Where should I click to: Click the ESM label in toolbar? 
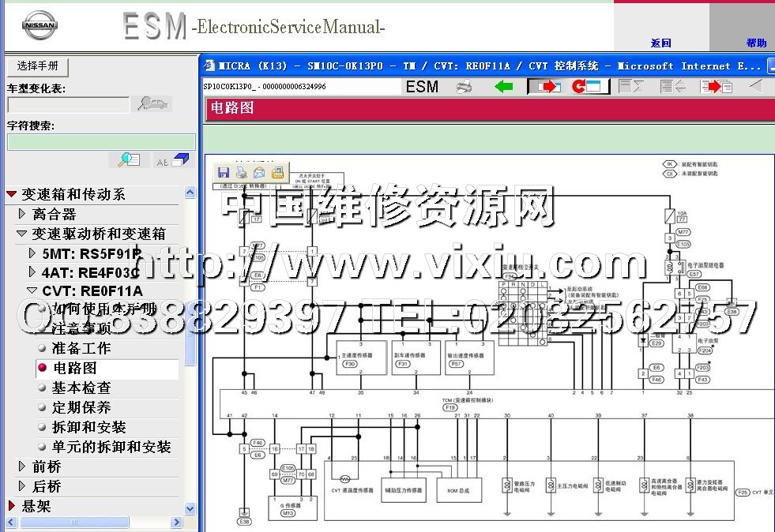tap(422, 87)
